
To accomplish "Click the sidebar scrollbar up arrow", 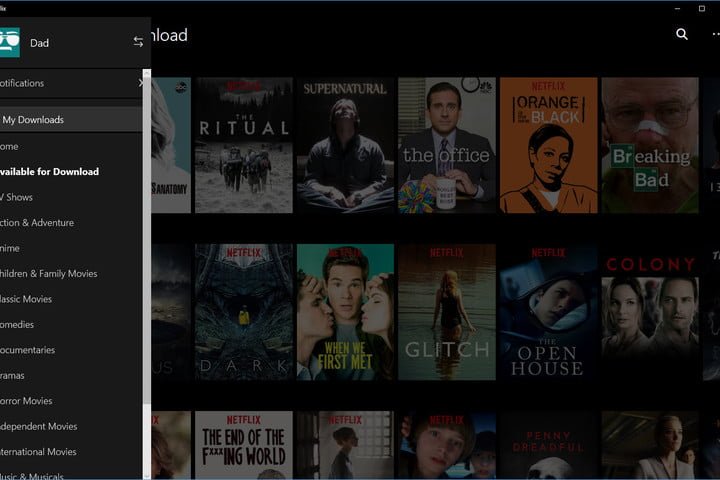I will (146, 73).
